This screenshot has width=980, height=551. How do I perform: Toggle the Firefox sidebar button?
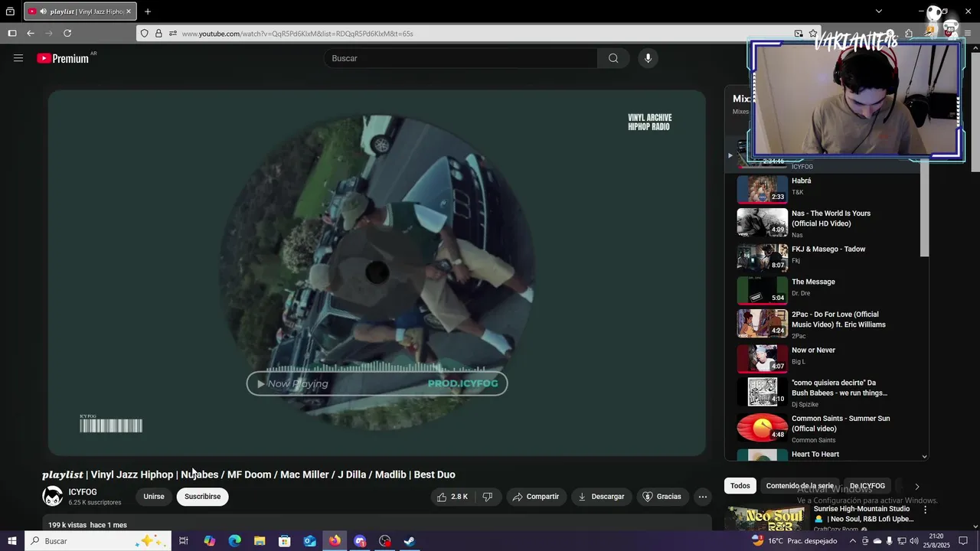(x=12, y=34)
